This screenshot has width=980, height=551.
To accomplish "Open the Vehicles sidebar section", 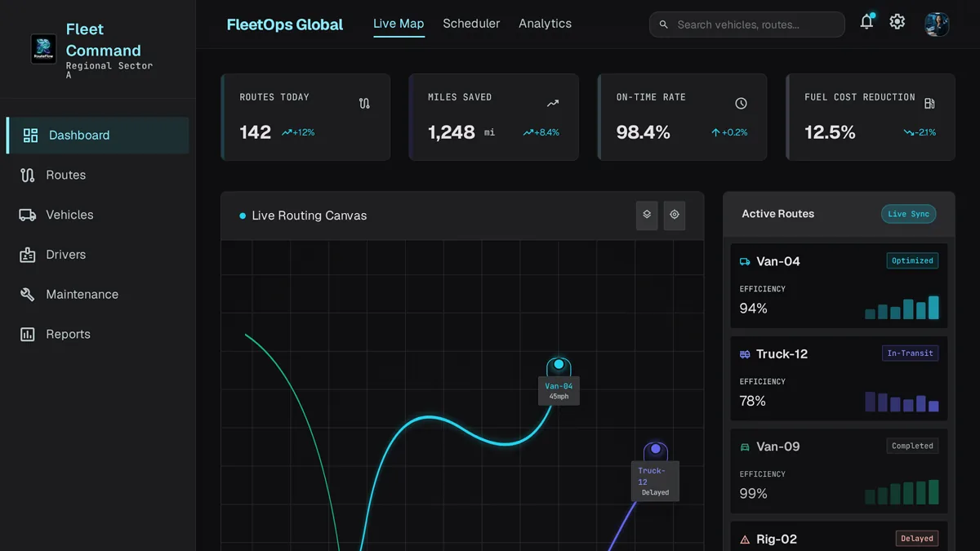I will tap(98, 215).
